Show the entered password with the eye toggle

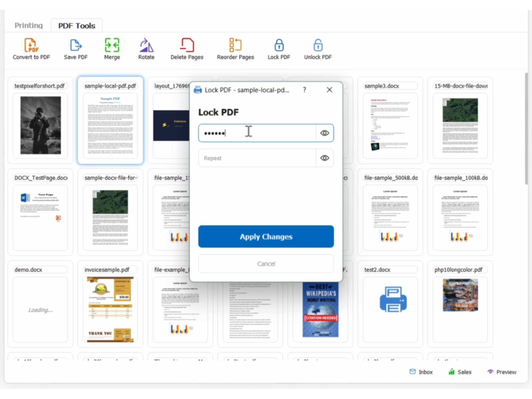click(x=324, y=133)
